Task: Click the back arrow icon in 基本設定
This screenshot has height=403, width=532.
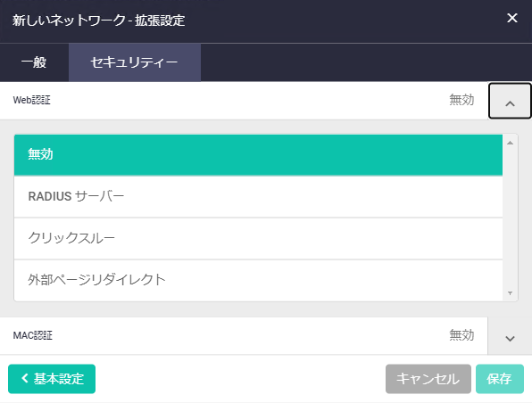Action: 25,378
